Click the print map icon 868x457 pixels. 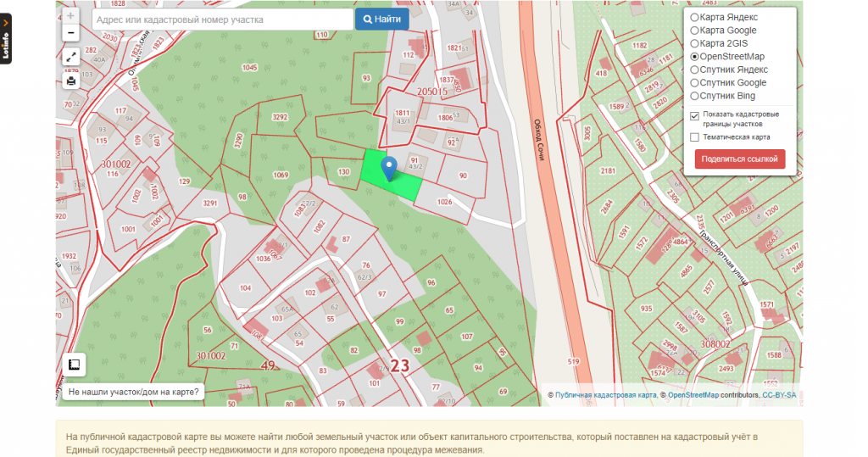click(x=70, y=81)
